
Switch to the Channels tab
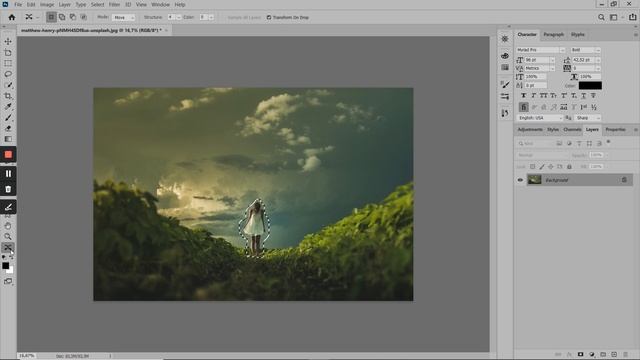572,129
